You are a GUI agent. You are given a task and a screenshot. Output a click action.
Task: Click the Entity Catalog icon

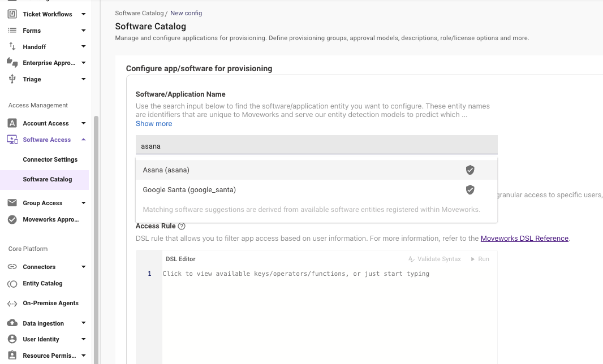coord(12,283)
